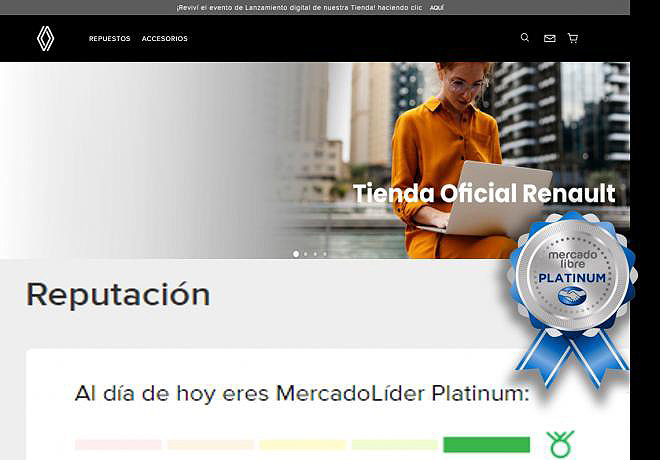Viewport: 660px width, 460px height.
Task: Select the last carousel dot
Action: (x=325, y=254)
